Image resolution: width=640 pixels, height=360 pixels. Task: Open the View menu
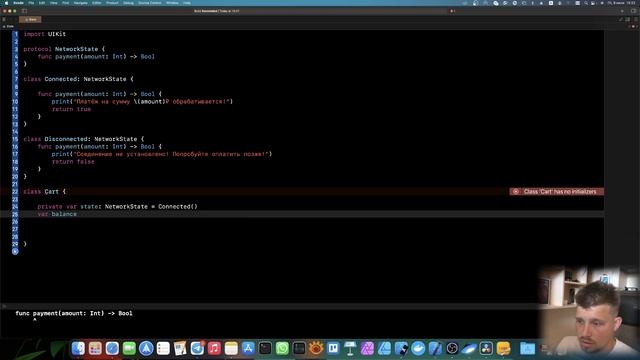point(53,3)
